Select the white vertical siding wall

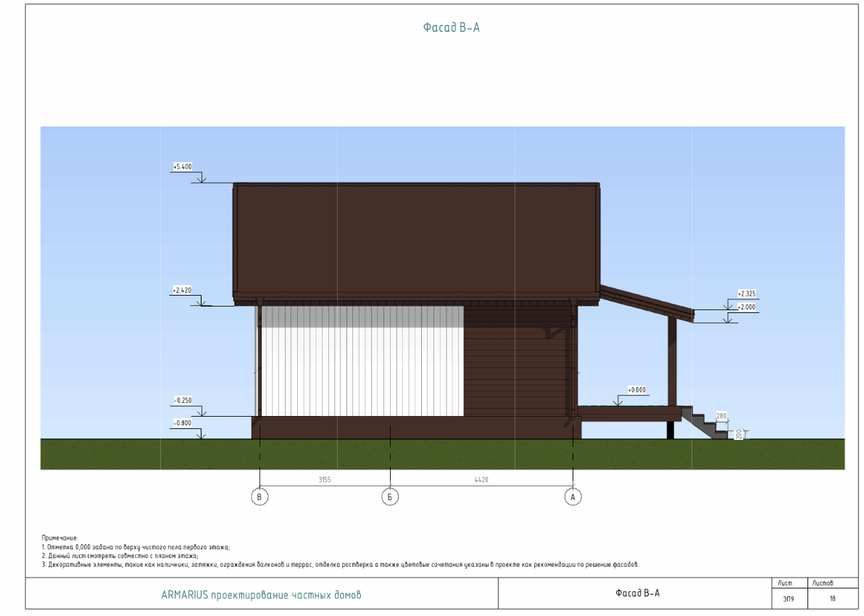[x=362, y=361]
